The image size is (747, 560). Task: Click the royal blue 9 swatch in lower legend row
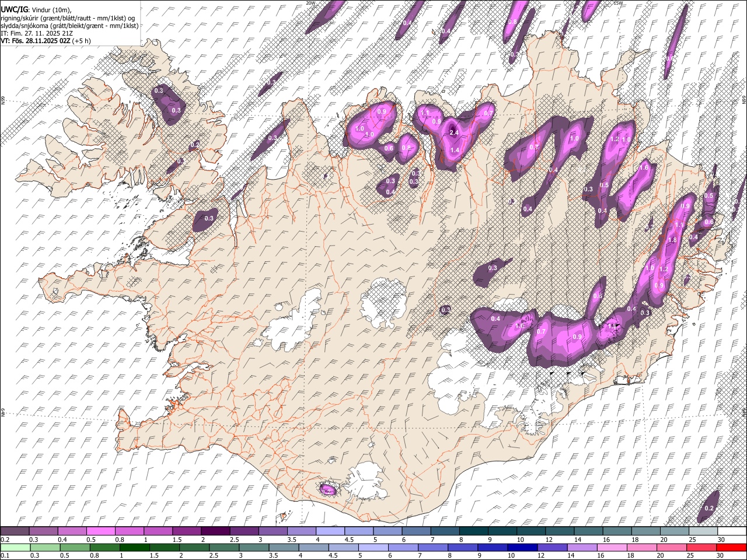tap(492, 547)
